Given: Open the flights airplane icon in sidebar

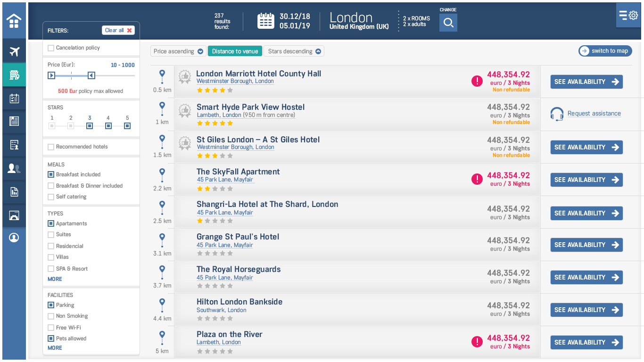Looking at the screenshot, I should [x=14, y=51].
